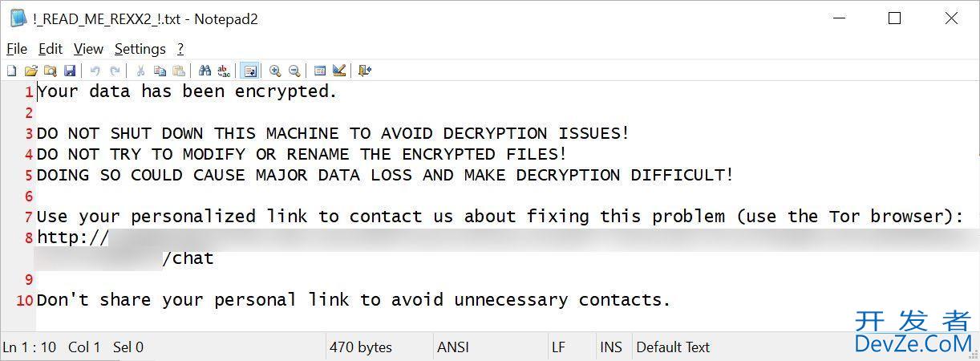Click the Copy toolbar icon

pos(160,71)
